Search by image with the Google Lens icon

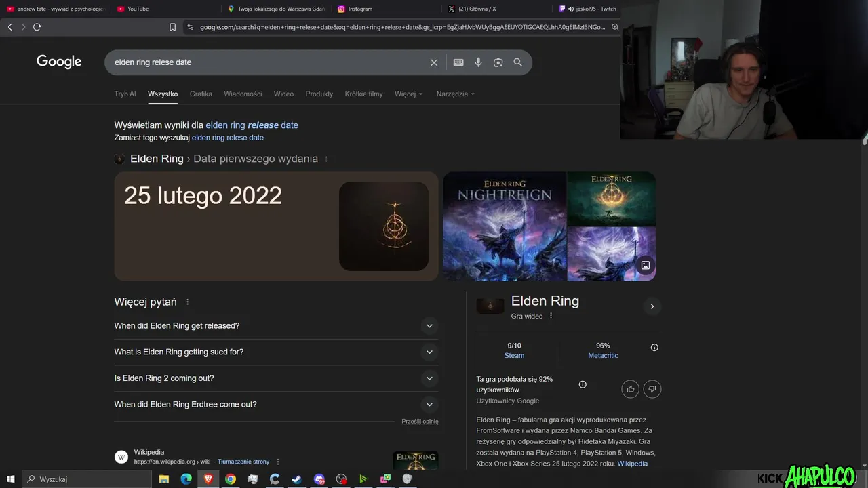tap(498, 62)
